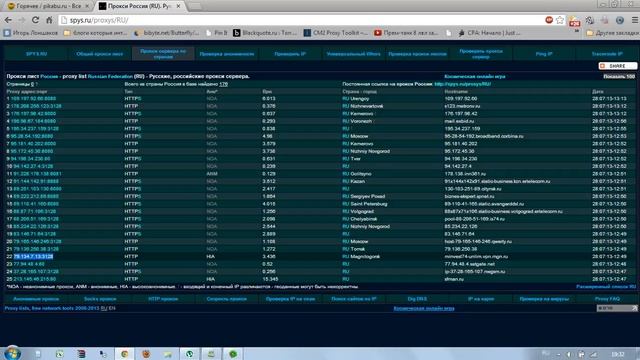Open the Pin It bookmark
Screen dimensions: 640x360
(x=216, y=33)
